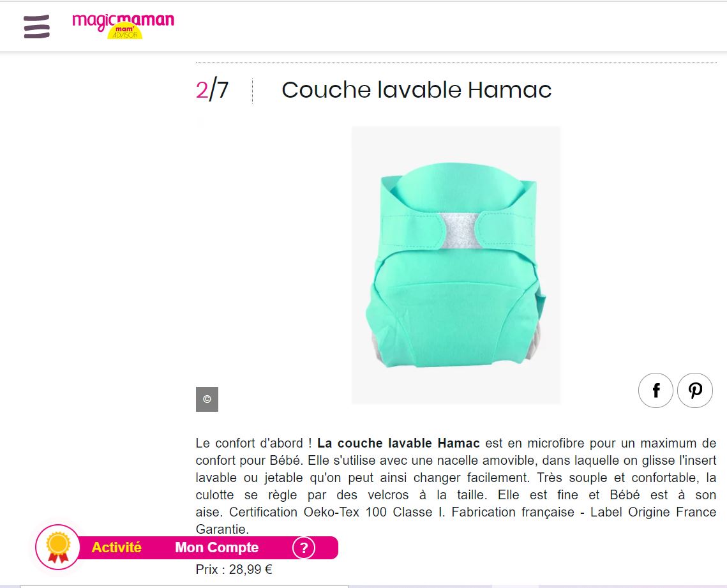Click the pink number 2 in counter

coord(202,90)
